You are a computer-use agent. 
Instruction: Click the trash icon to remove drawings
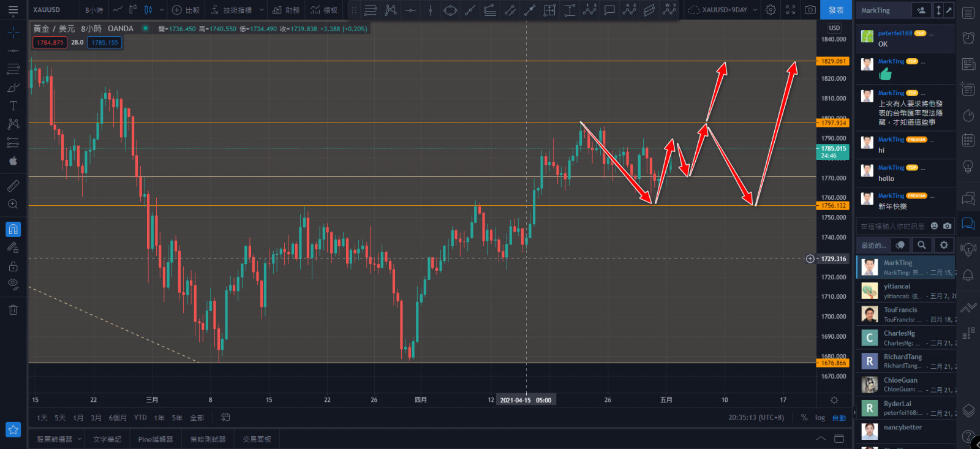coord(13,309)
